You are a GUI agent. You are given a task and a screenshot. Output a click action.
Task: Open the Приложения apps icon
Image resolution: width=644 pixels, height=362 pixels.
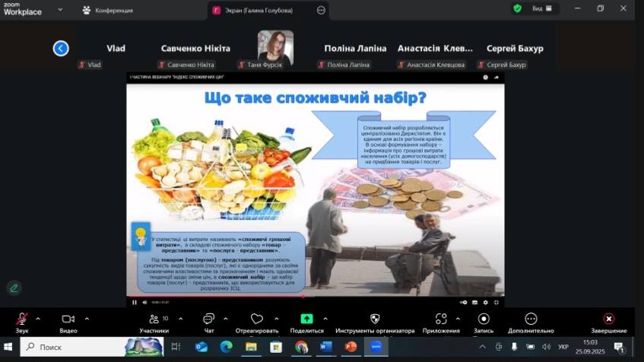click(441, 319)
